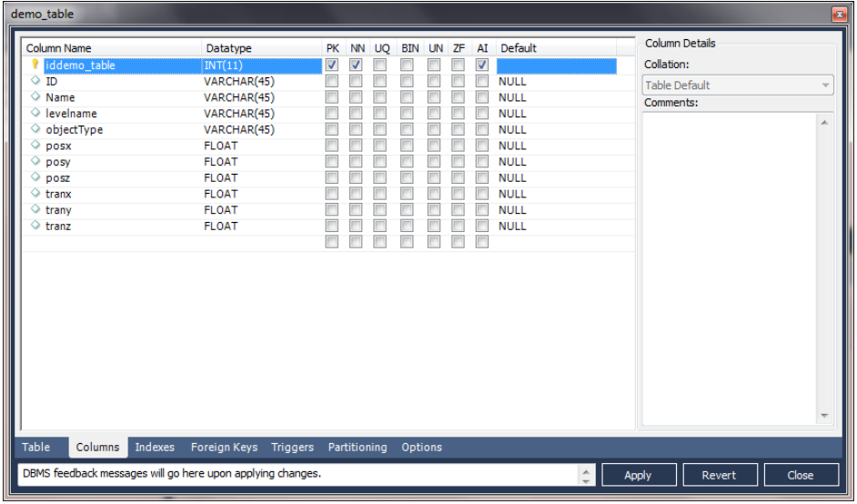Click the Revert button
Viewport: 857px width, 504px height.
(x=720, y=475)
